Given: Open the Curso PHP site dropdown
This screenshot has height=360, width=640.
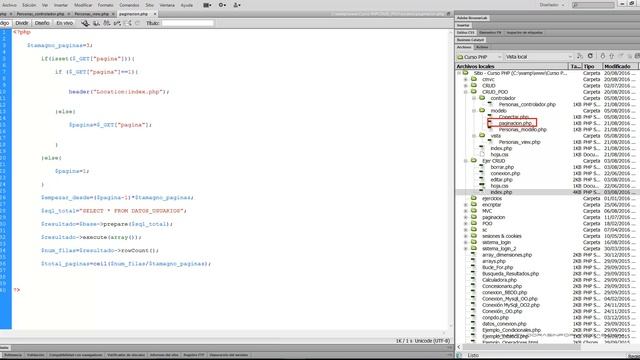Looking at the screenshot, I should pyautogui.click(x=479, y=57).
